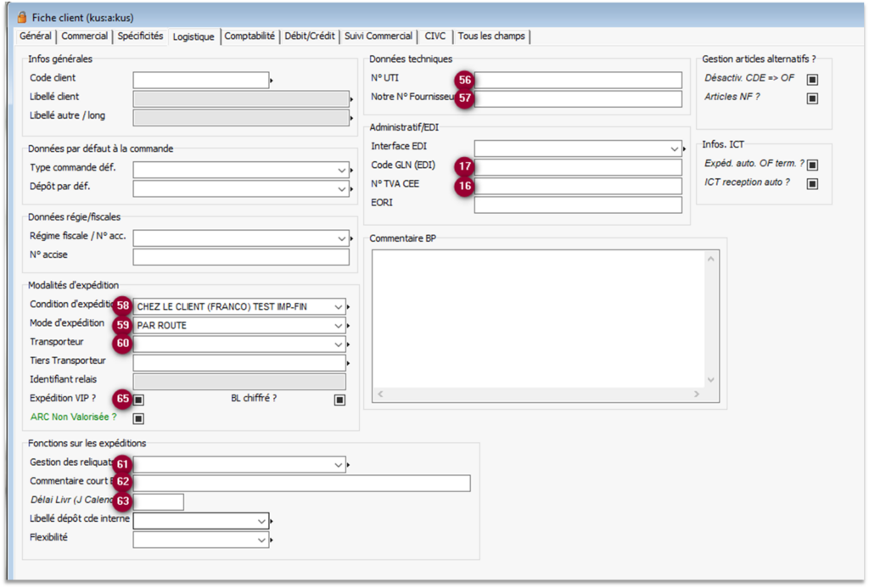Open the Type commande déf. dropdown

point(339,169)
